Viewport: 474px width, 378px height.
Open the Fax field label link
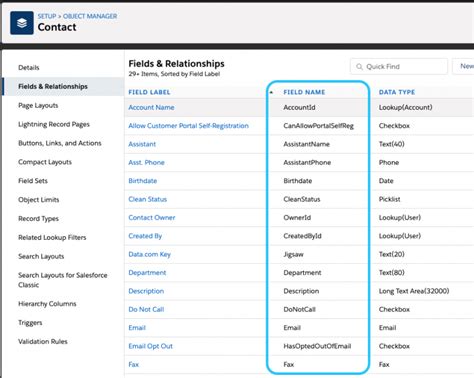coord(134,364)
